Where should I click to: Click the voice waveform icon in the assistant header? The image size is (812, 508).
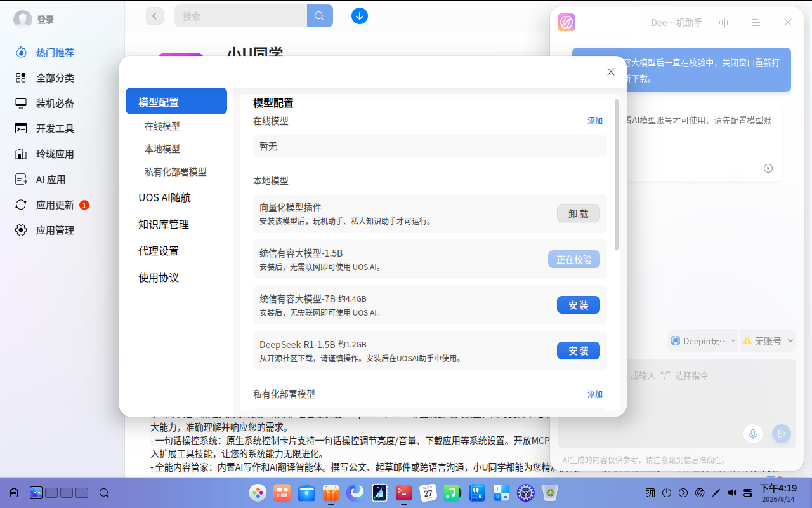(724, 22)
